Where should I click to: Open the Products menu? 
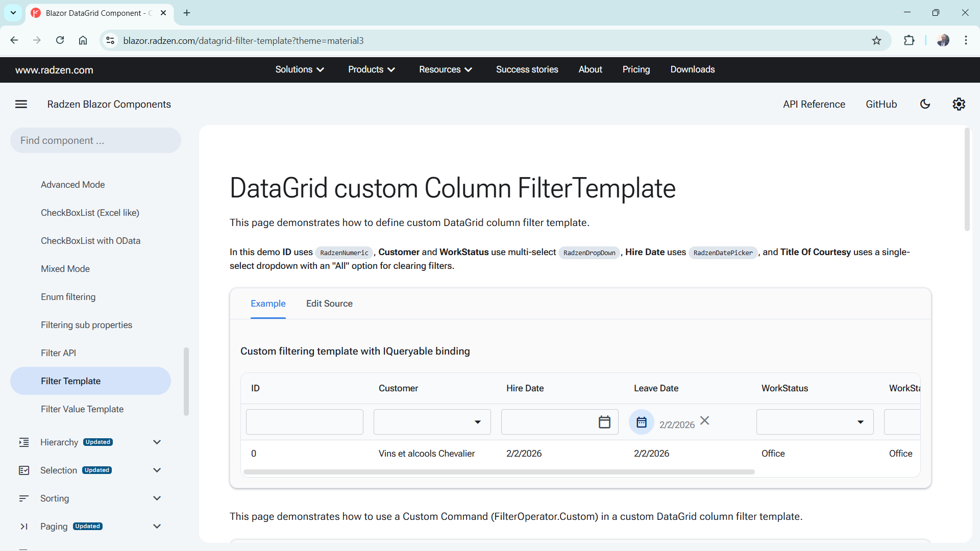(371, 69)
